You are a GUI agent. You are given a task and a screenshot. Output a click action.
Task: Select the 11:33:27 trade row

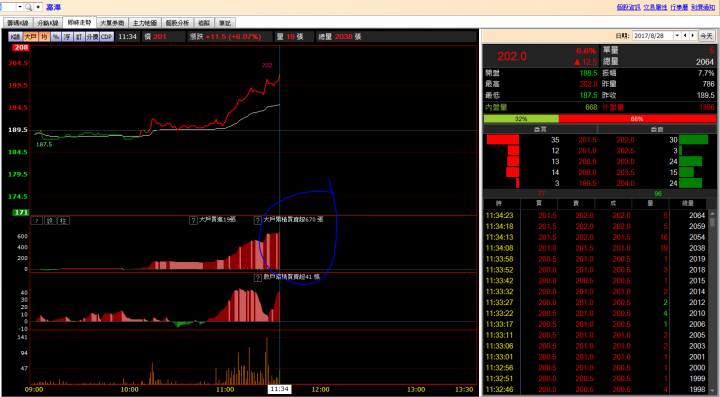coord(596,302)
